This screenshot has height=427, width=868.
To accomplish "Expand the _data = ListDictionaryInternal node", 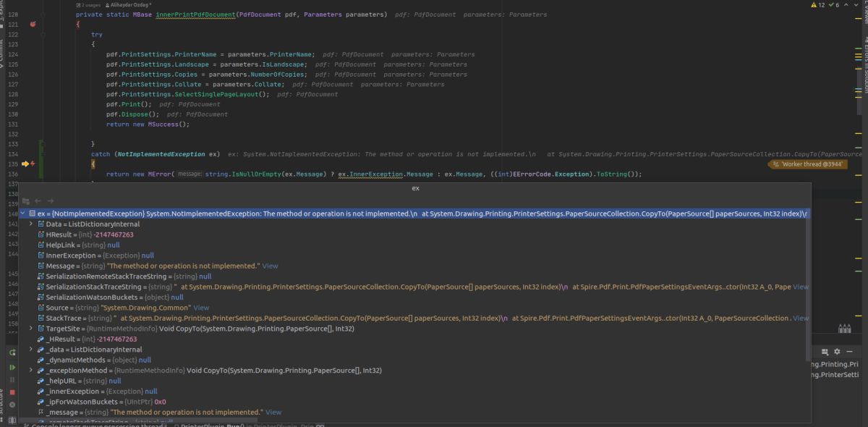I will 31,349.
